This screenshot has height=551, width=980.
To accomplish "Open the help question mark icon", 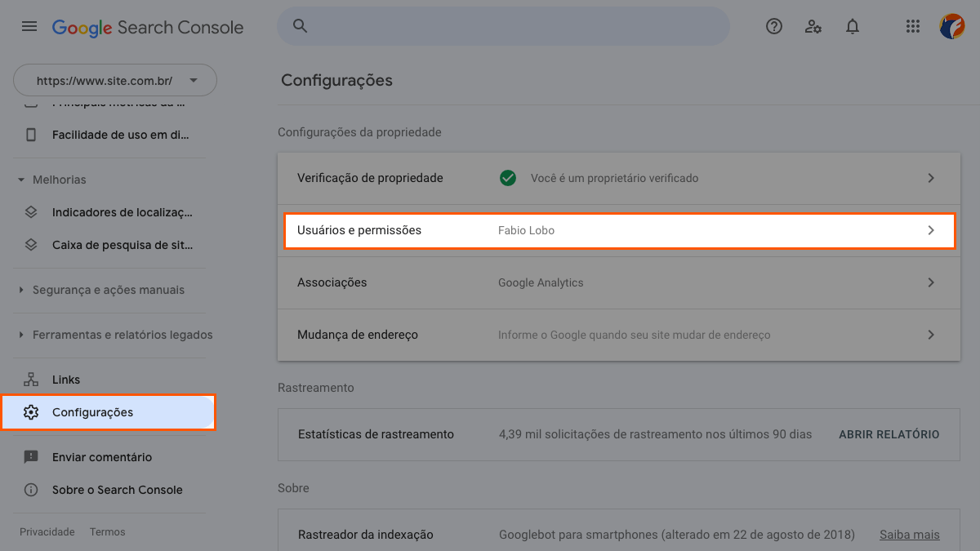I will click(x=774, y=26).
